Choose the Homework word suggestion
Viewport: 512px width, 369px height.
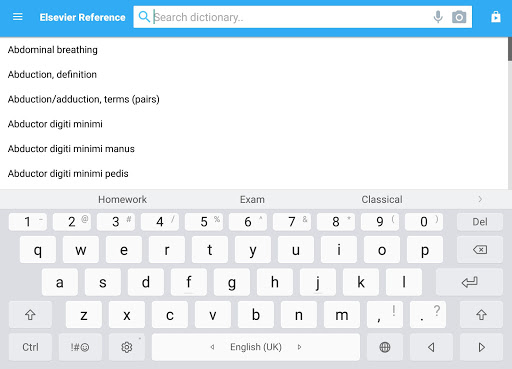click(122, 199)
